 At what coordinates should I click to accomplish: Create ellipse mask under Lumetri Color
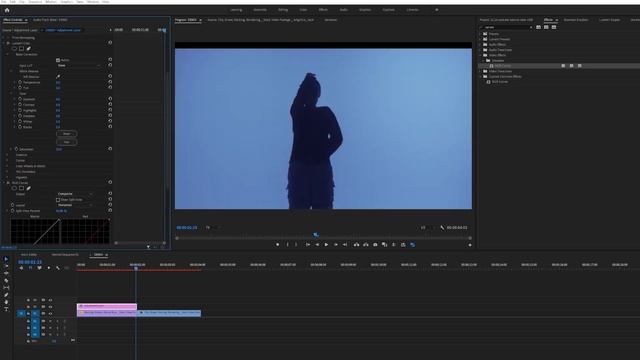pyautogui.click(x=14, y=49)
